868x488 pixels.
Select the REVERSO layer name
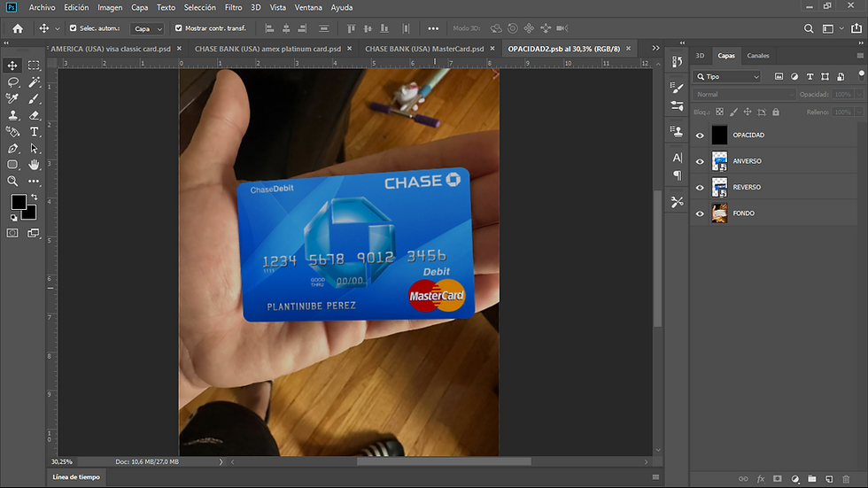pos(747,188)
